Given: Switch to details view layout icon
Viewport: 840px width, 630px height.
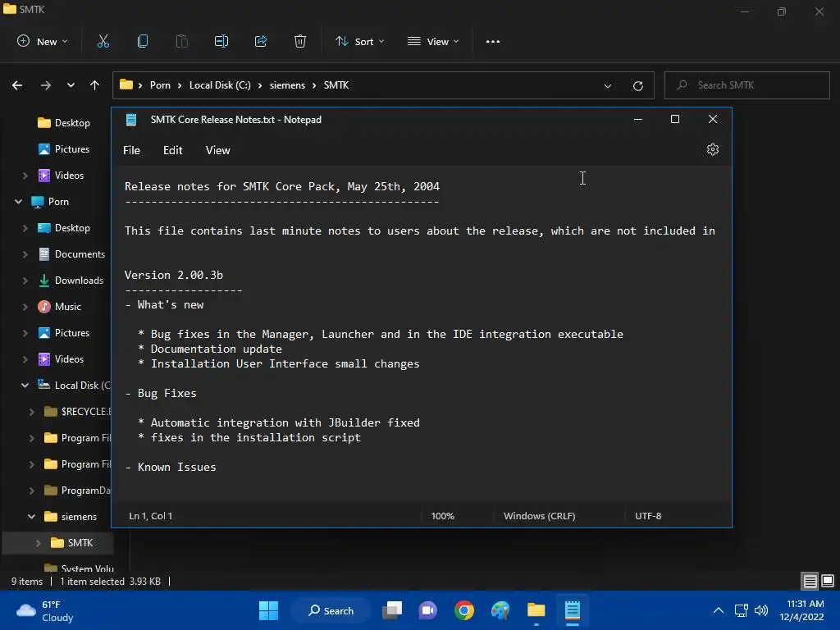Looking at the screenshot, I should [x=810, y=581].
